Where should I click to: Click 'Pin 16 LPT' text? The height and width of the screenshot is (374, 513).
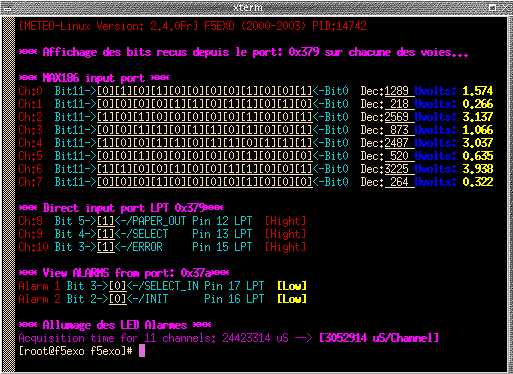tap(234, 299)
